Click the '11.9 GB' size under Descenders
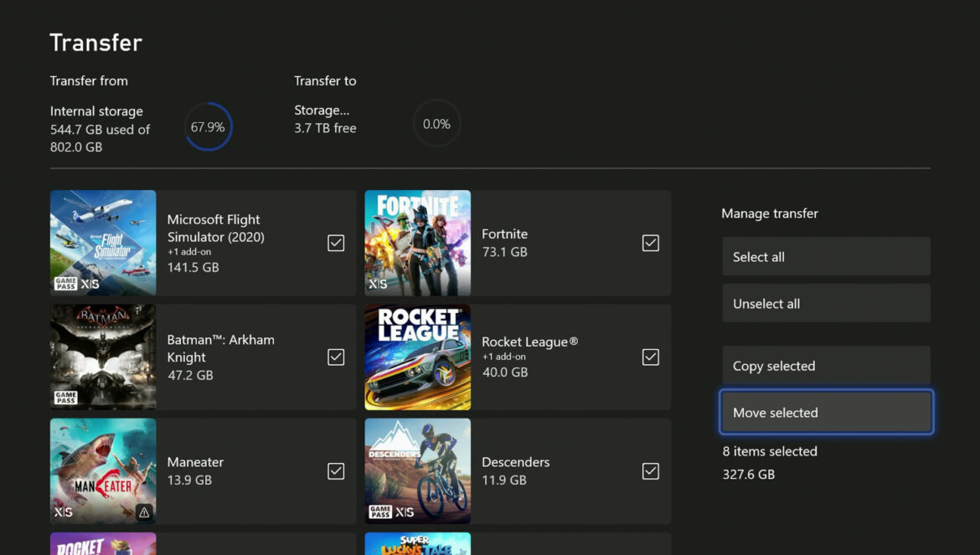This screenshot has width=980, height=555. (x=503, y=480)
